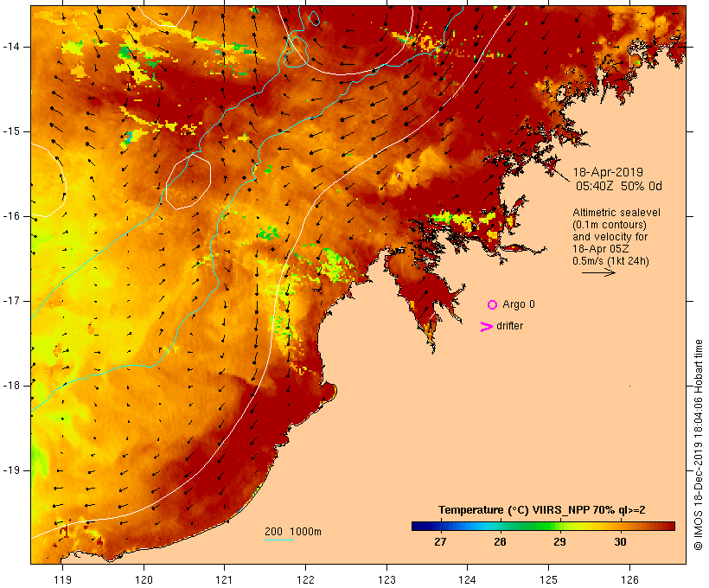Image resolution: width=709 pixels, height=588 pixels.
Task: Click the colorbar value 27
Action: 440,542
